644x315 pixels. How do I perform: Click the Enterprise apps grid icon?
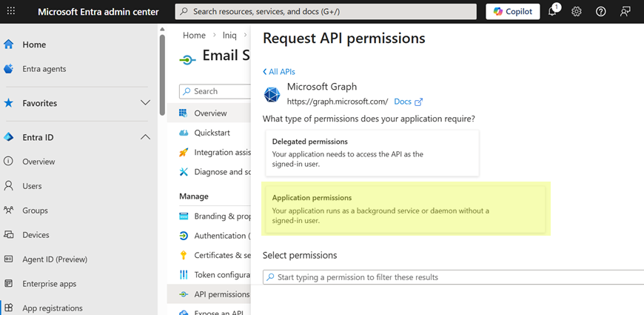(x=8, y=284)
